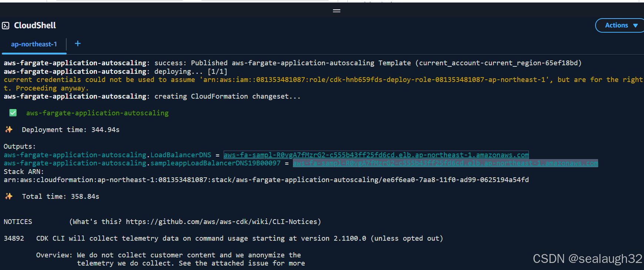
Task: Click the sparkle icon next to Deployment time
Action: [x=9, y=129]
